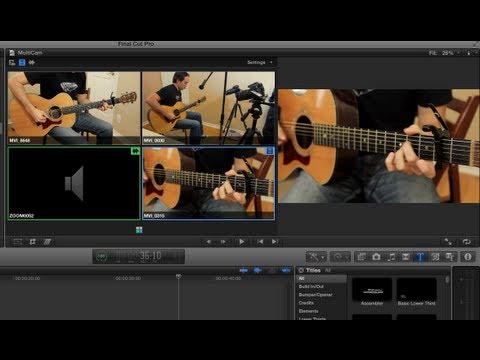Toggle full screen playback in viewer
This screenshot has height=360, width=480.
click(x=448, y=242)
